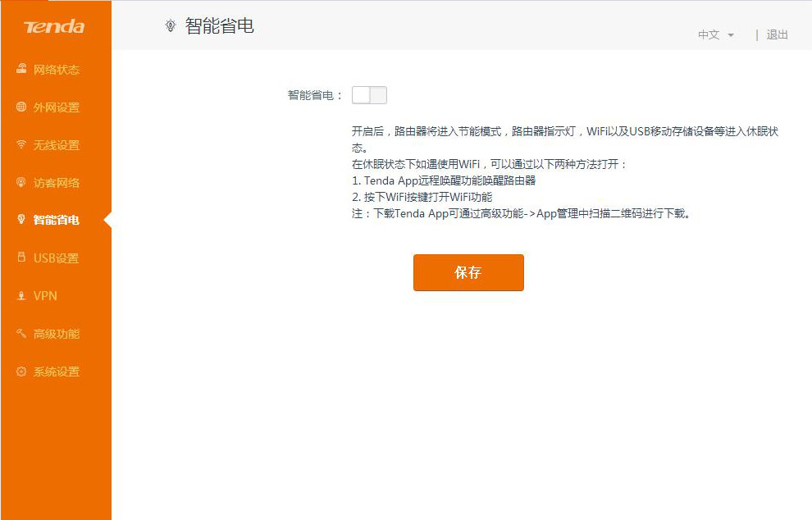This screenshot has width=812, height=520.
Task: Open 无线设置 in the sidebar
Action: tap(56, 144)
